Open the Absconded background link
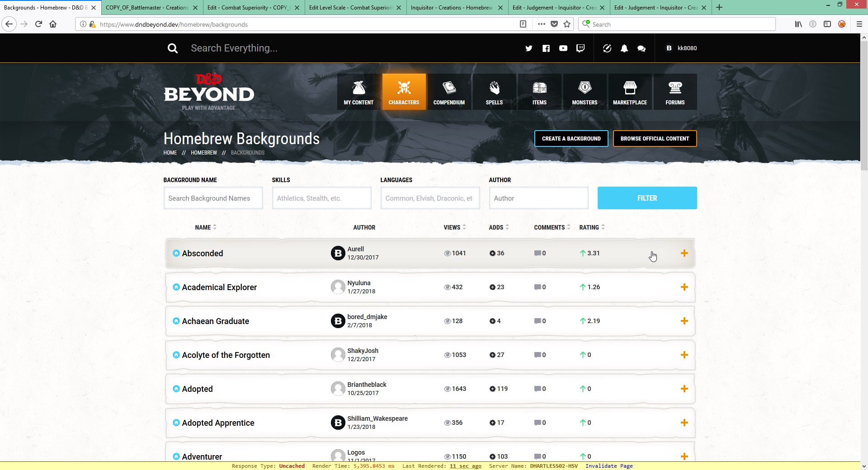The height and width of the screenshot is (470, 868). point(202,254)
